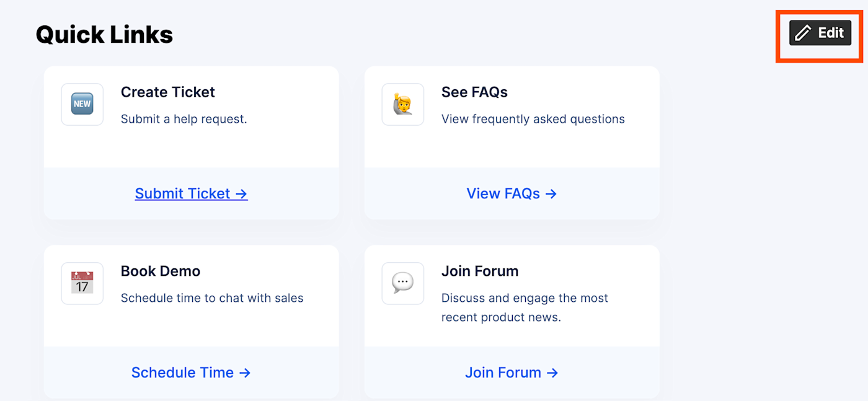The height and width of the screenshot is (401, 868).
Task: Follow the Schedule Time link
Action: click(x=191, y=372)
